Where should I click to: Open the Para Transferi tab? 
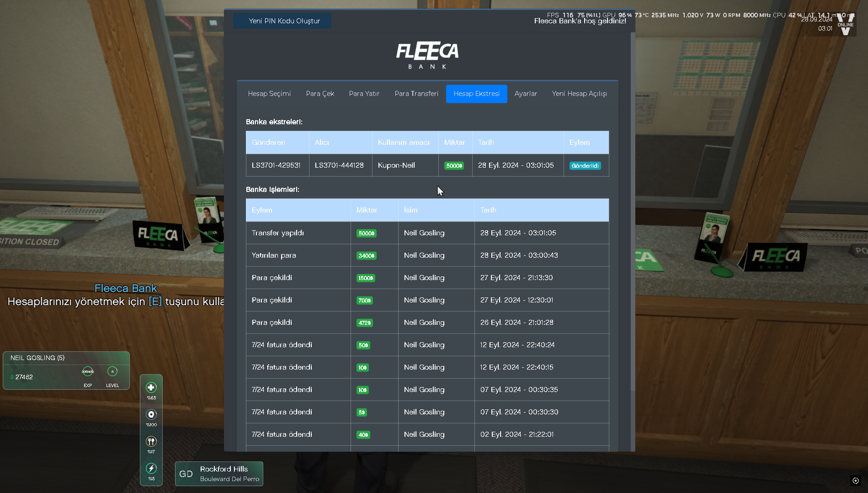(416, 94)
